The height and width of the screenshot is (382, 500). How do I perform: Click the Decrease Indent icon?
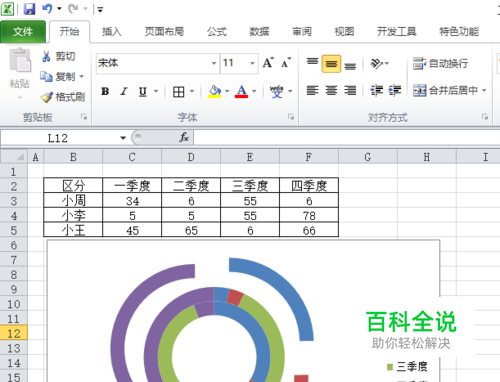click(x=377, y=90)
